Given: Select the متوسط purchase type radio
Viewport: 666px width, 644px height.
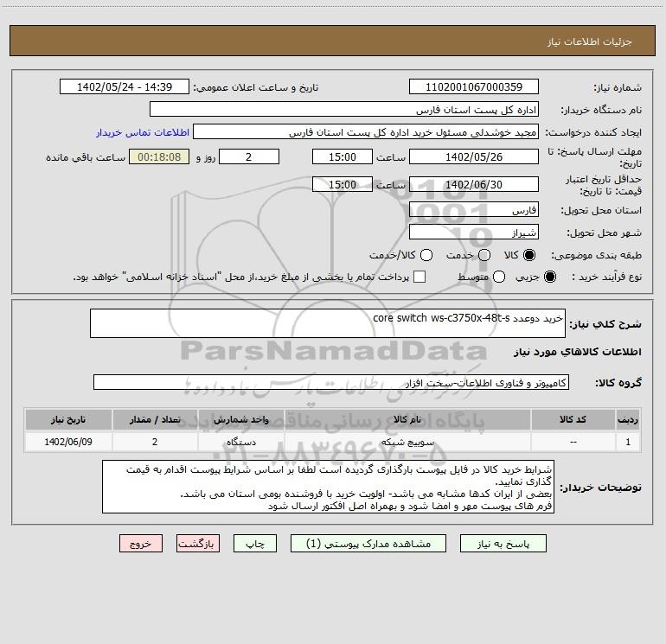Looking at the screenshot, I should pos(499,277).
